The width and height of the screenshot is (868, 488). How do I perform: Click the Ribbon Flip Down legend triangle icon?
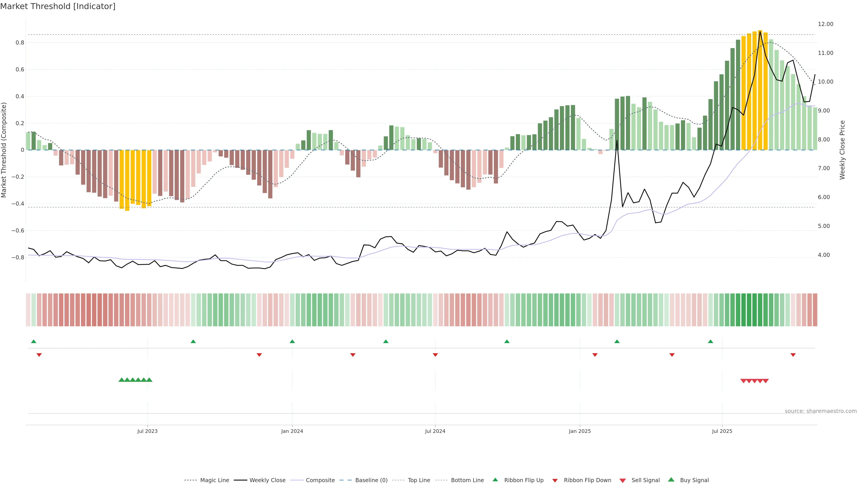tap(555, 480)
